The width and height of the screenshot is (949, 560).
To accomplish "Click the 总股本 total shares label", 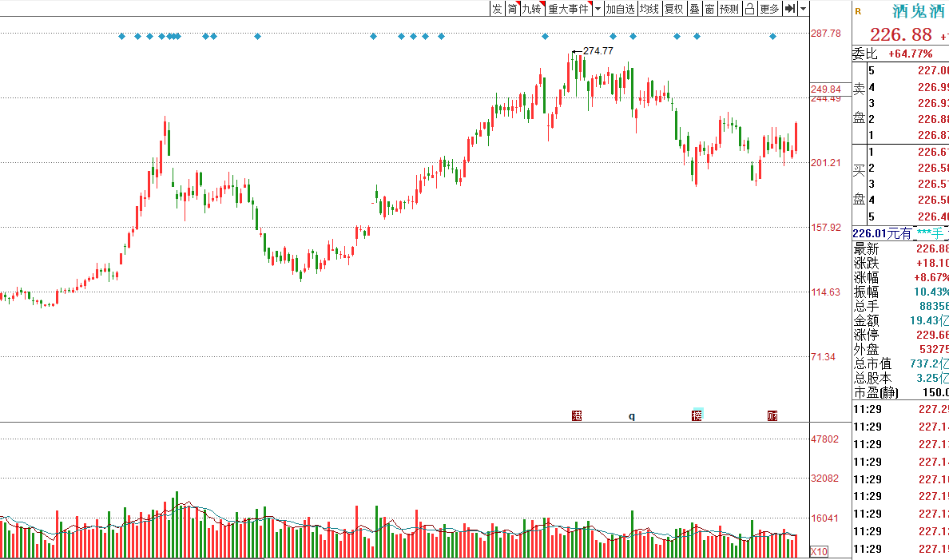I will [873, 379].
